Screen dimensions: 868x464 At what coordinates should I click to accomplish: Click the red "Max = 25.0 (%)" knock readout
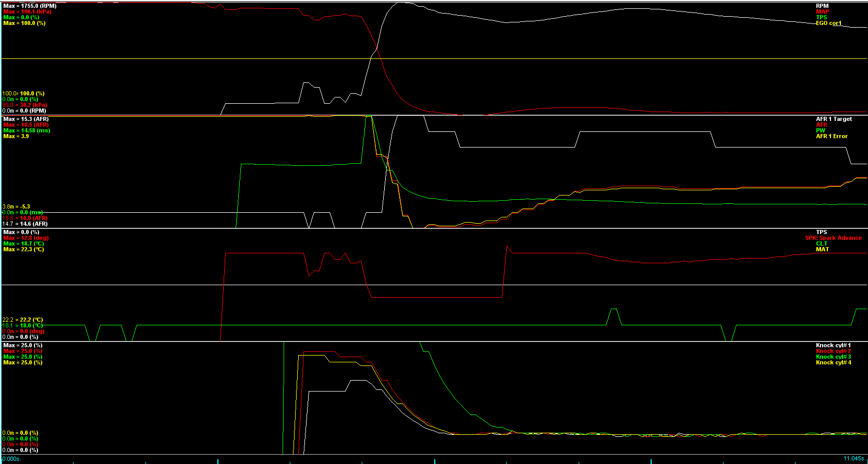click(23, 351)
